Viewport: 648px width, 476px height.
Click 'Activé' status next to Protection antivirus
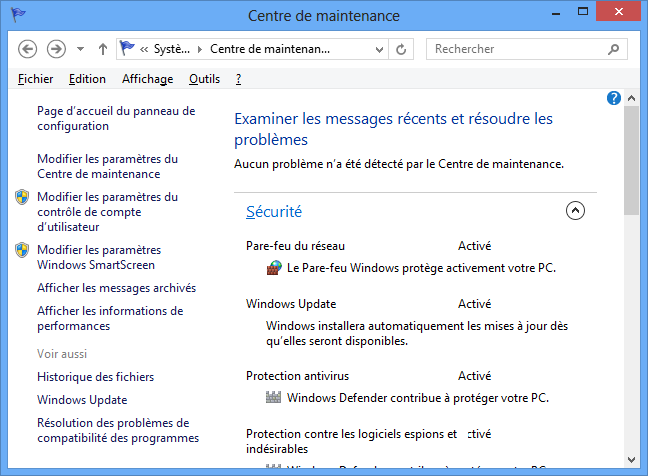[474, 376]
